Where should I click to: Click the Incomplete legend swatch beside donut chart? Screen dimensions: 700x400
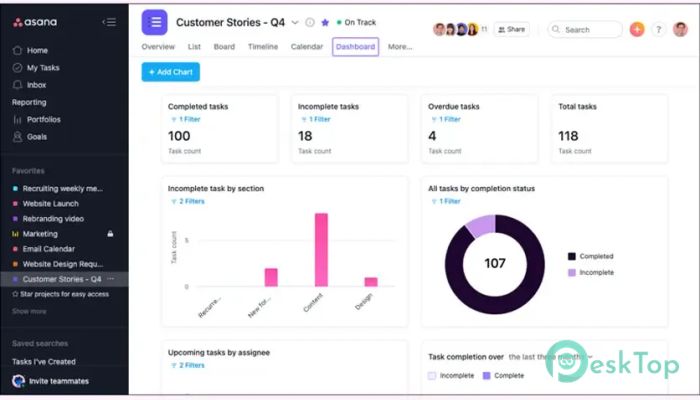[571, 272]
